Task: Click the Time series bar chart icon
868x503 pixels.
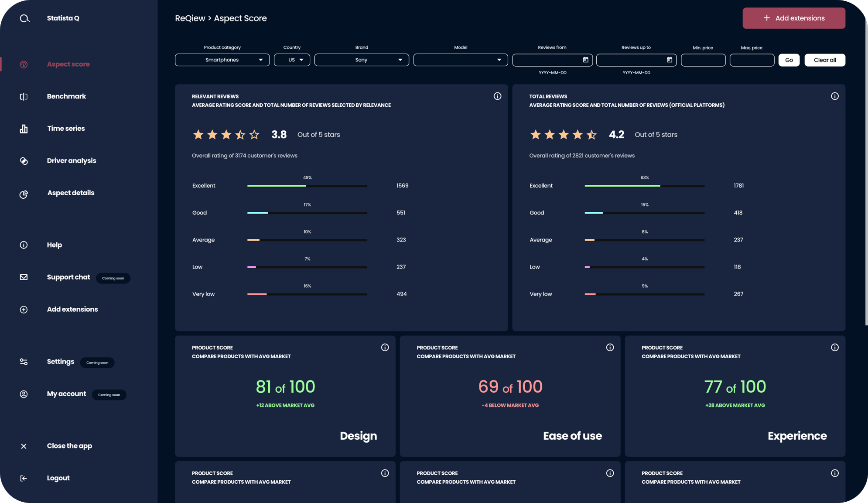Action: point(24,129)
